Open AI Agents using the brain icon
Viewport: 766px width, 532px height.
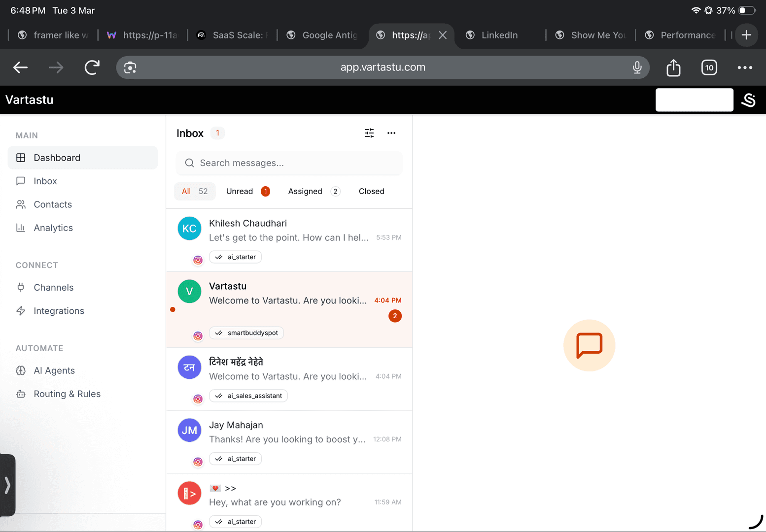tap(20, 370)
